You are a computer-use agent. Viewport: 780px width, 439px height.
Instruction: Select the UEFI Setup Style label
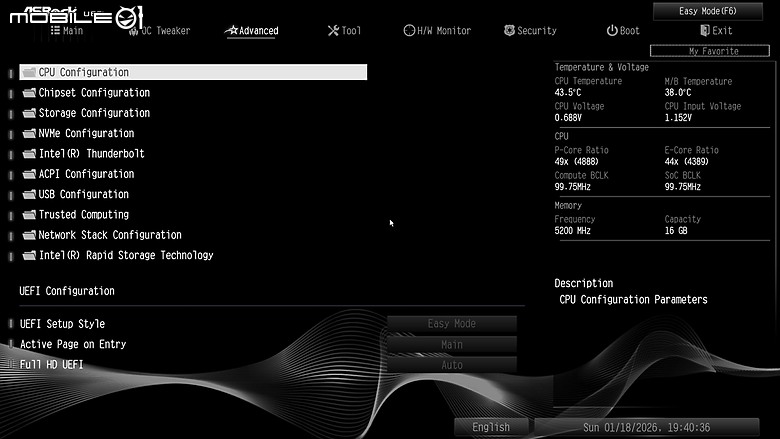point(62,324)
